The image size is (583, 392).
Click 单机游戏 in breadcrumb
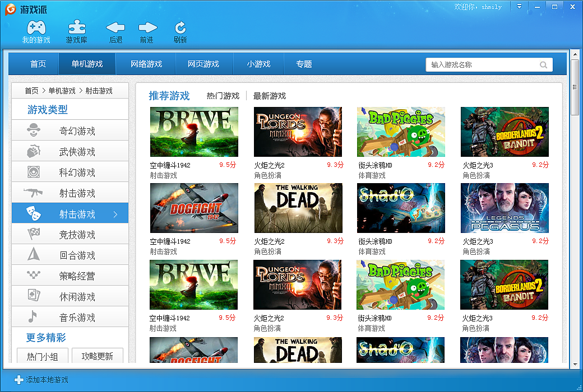pyautogui.click(x=62, y=91)
